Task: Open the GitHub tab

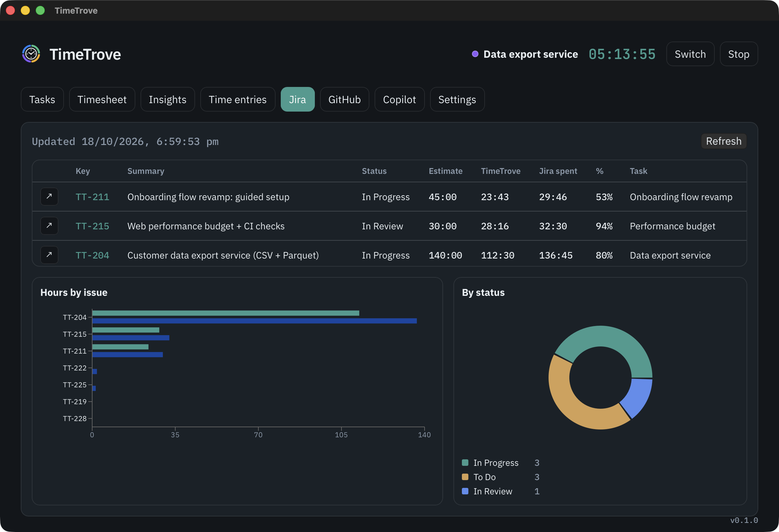Action: (x=344, y=99)
